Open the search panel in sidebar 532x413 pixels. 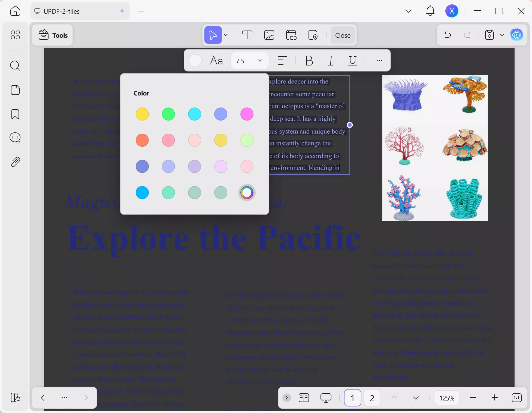15,66
